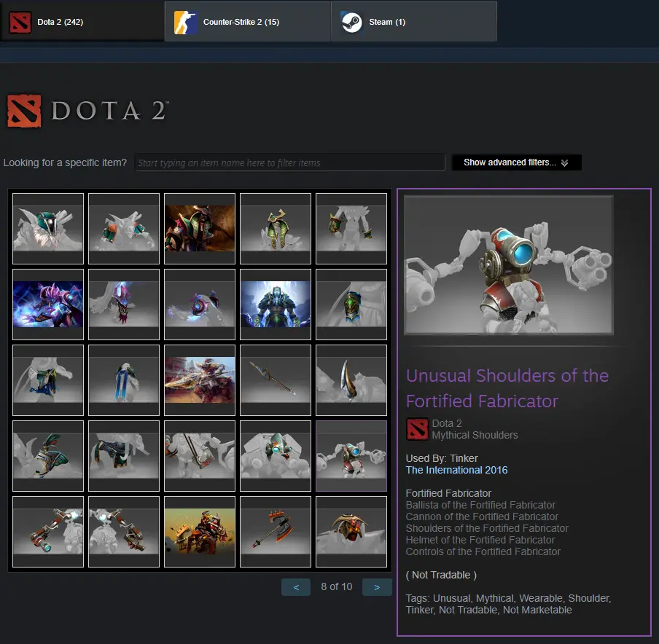This screenshot has width=659, height=644.
Task: Switch to Counter-Strike 2 (15) tab
Action: [248, 21]
